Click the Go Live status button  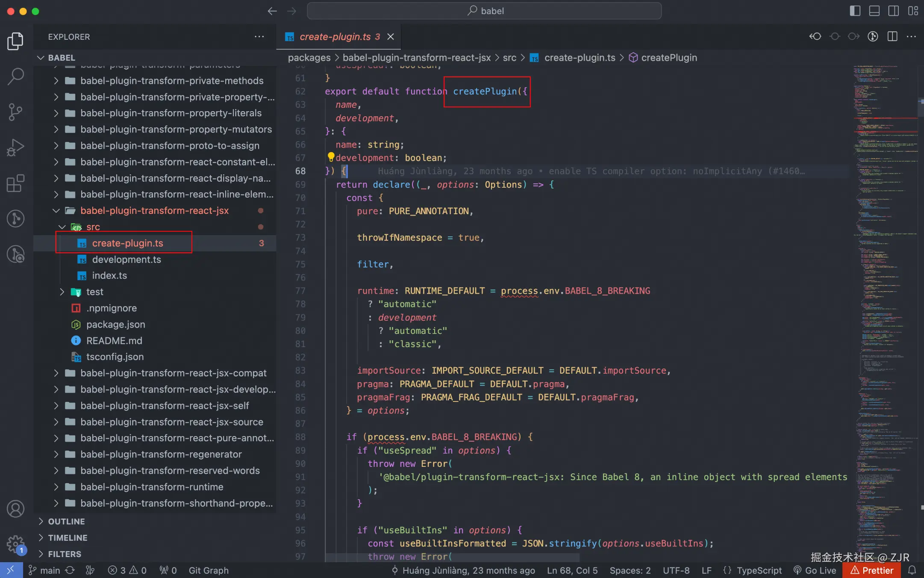(815, 570)
